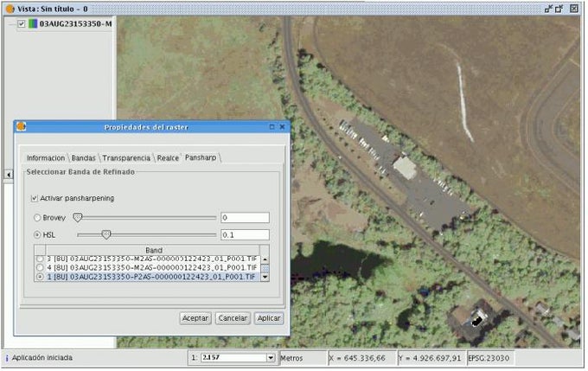Click band row text '1 [8U] 03AUG23153350-P2AS'

(x=151, y=277)
